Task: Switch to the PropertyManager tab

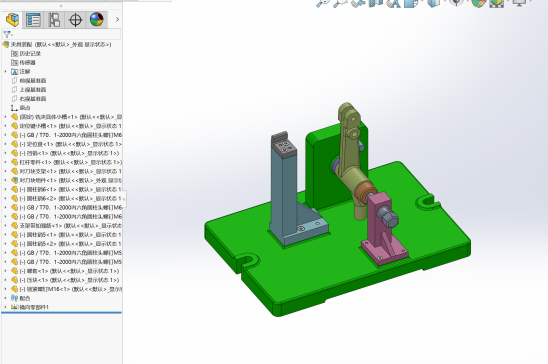Action: coord(33,20)
